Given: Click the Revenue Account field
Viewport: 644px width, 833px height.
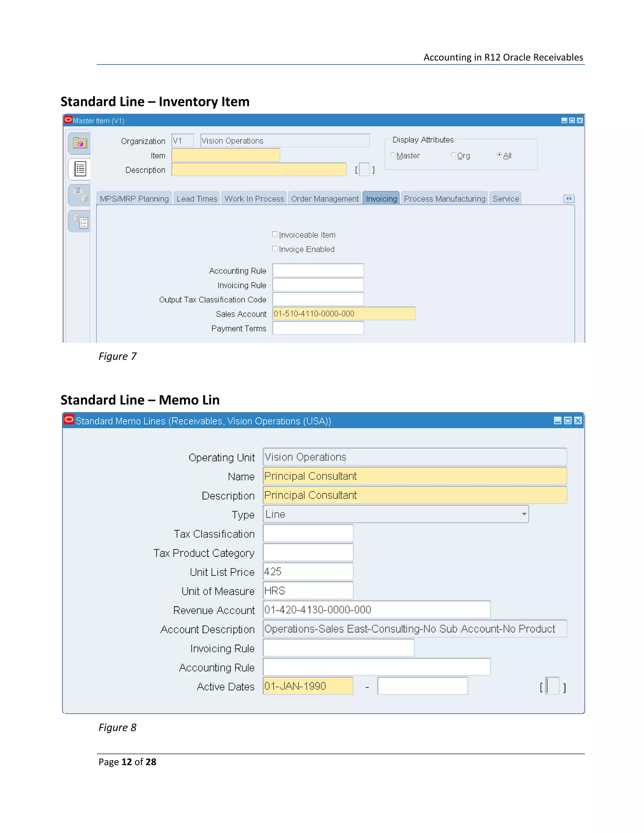Looking at the screenshot, I should [x=376, y=610].
